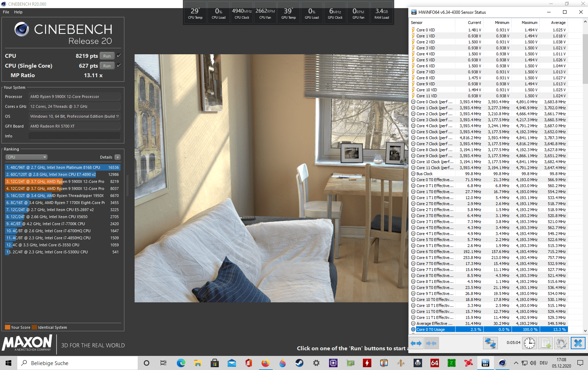Reset min/max values with clock icon
This screenshot has width=588, height=370.
point(529,343)
